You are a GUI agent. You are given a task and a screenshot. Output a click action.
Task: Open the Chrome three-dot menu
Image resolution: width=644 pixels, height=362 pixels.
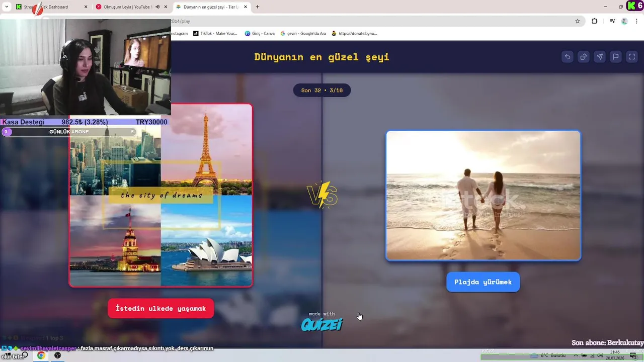click(x=636, y=21)
